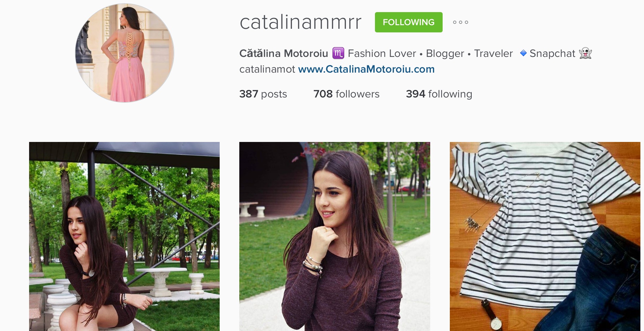Click the catalinammrr username heading
The image size is (644, 331).
(x=300, y=22)
